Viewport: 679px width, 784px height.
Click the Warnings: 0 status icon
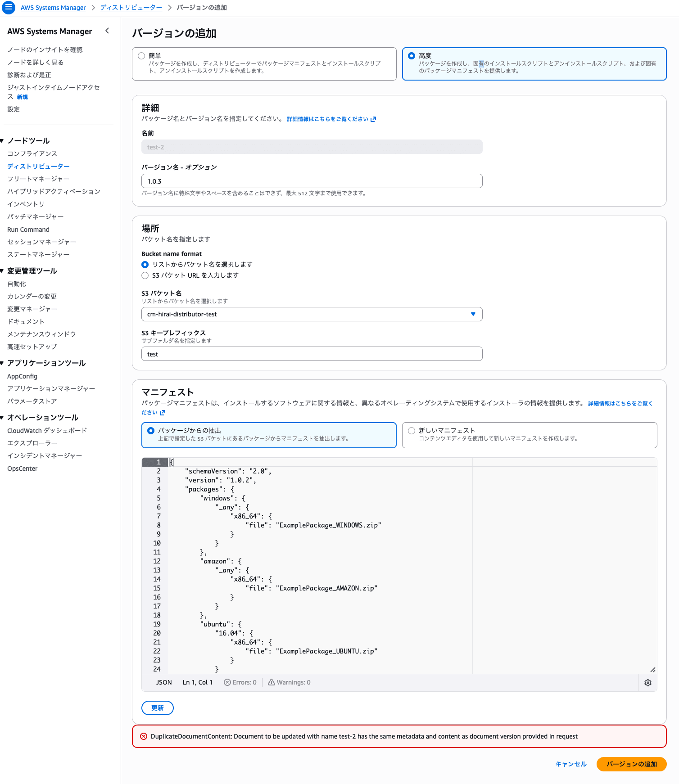[272, 682]
